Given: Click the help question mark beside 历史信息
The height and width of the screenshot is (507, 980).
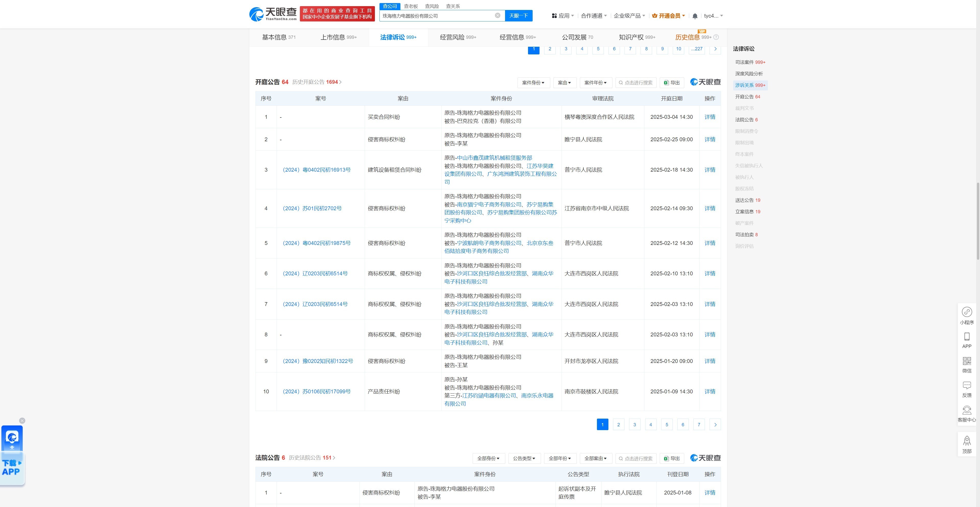Looking at the screenshot, I should (716, 37).
